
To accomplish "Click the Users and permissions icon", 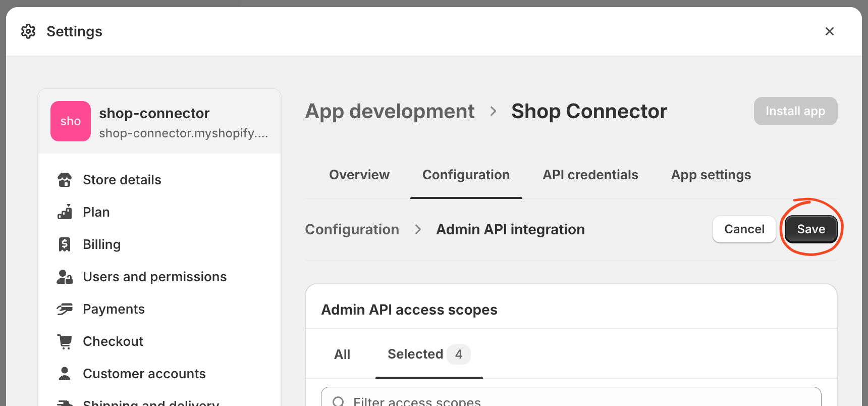I will click(x=65, y=277).
